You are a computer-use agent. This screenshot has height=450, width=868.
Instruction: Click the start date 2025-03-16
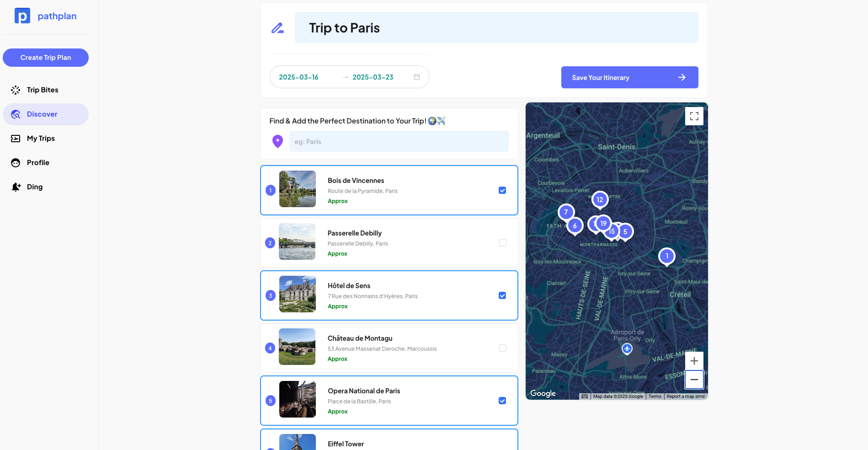(x=298, y=77)
